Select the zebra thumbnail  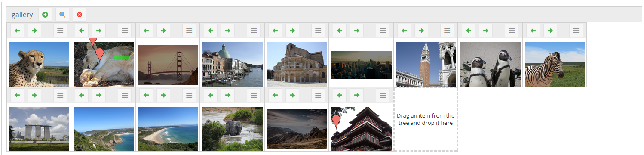click(x=555, y=64)
